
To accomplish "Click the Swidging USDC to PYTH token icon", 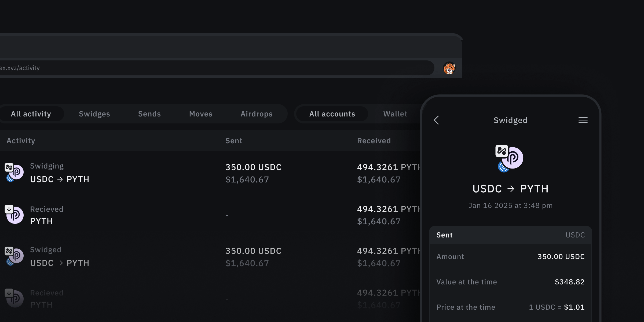I will point(14,173).
